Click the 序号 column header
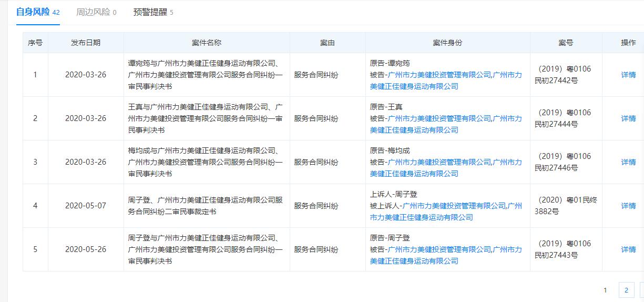 click(x=35, y=43)
